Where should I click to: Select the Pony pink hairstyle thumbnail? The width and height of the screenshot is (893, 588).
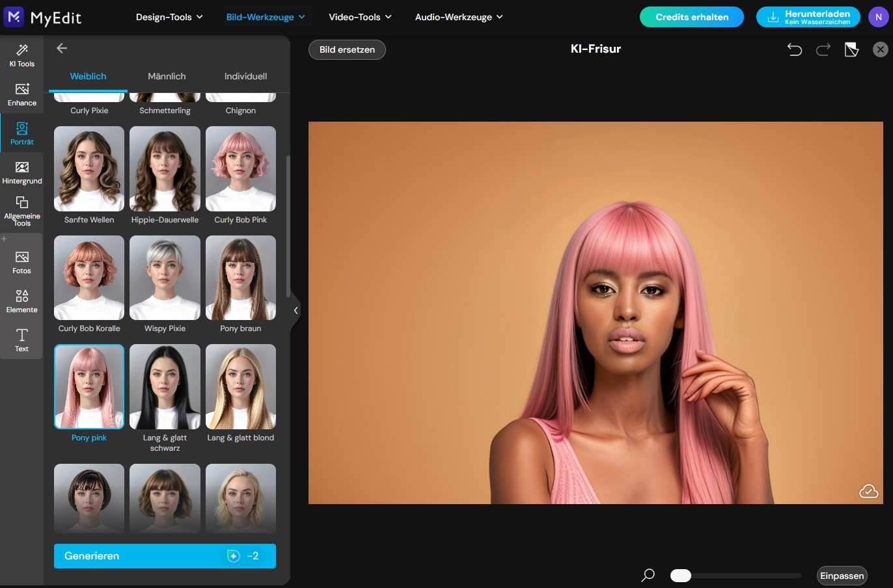pyautogui.click(x=89, y=387)
